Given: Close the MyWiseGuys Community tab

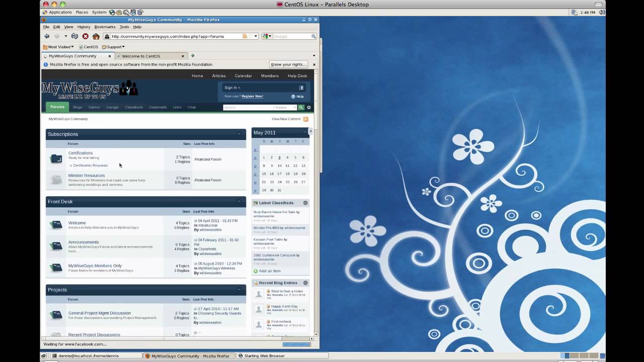Looking at the screenshot, I should [110, 56].
